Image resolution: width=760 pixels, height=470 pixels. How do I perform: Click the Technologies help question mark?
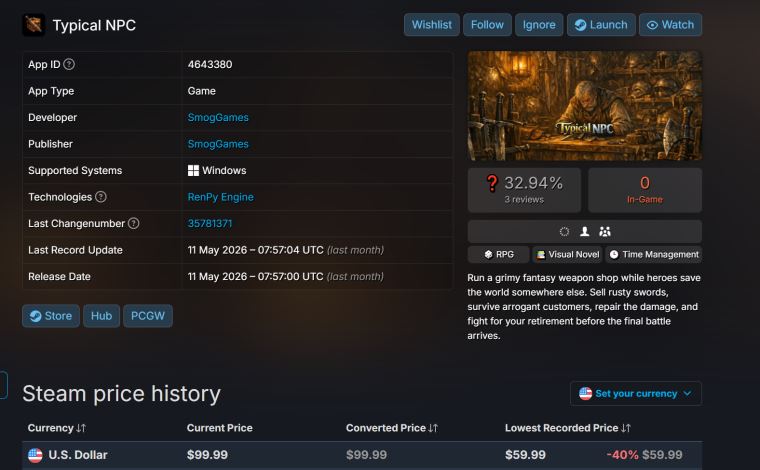click(x=101, y=197)
